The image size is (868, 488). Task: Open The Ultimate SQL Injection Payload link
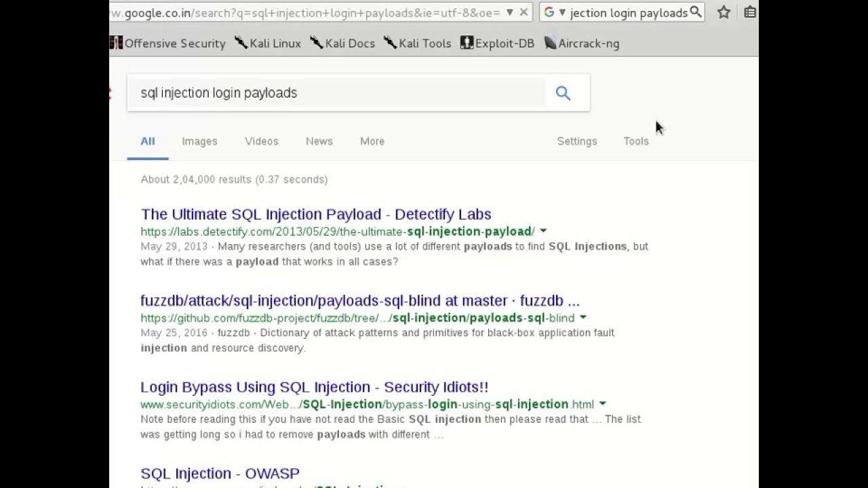[316, 214]
